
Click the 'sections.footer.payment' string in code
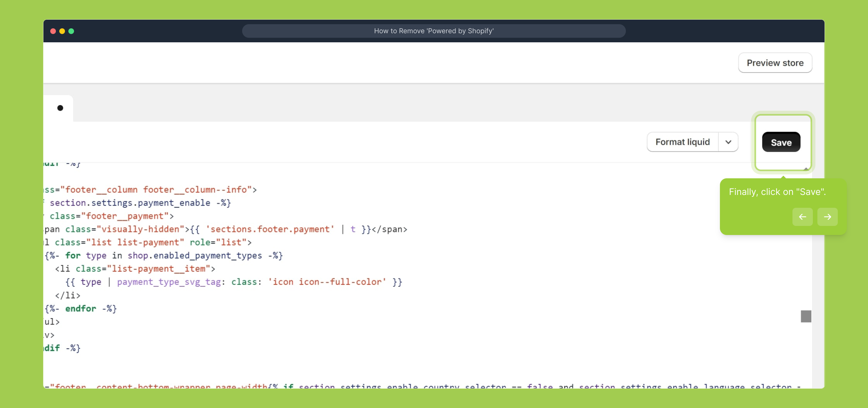click(x=270, y=229)
